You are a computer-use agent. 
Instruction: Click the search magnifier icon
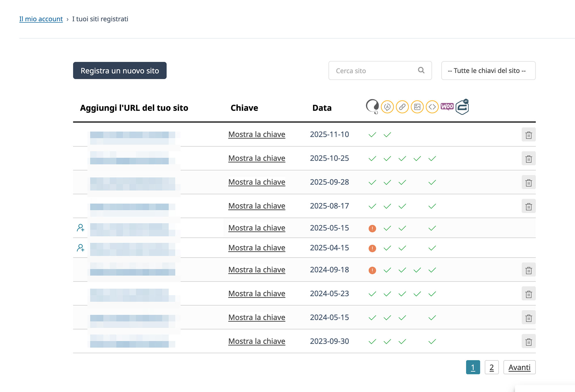(421, 70)
